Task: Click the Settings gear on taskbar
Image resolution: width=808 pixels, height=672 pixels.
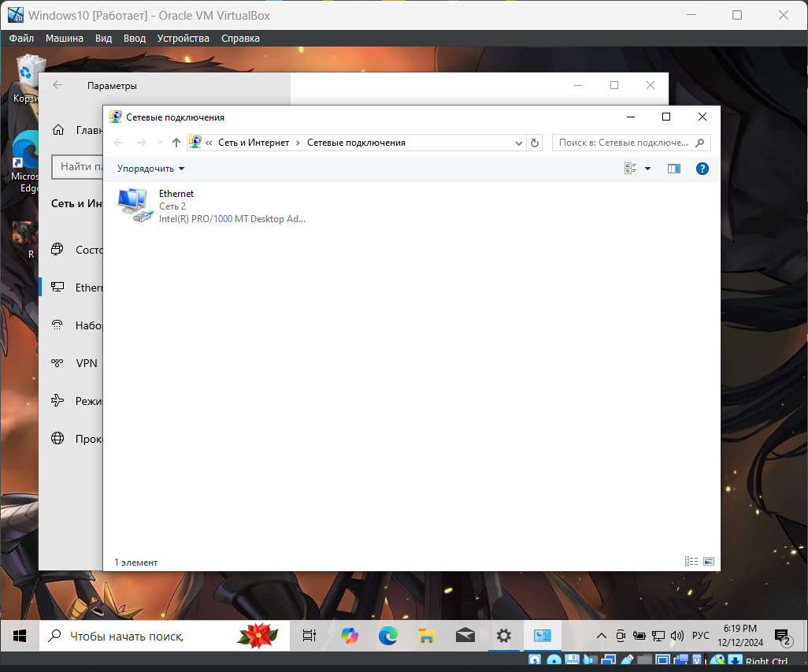Action: tap(503, 636)
